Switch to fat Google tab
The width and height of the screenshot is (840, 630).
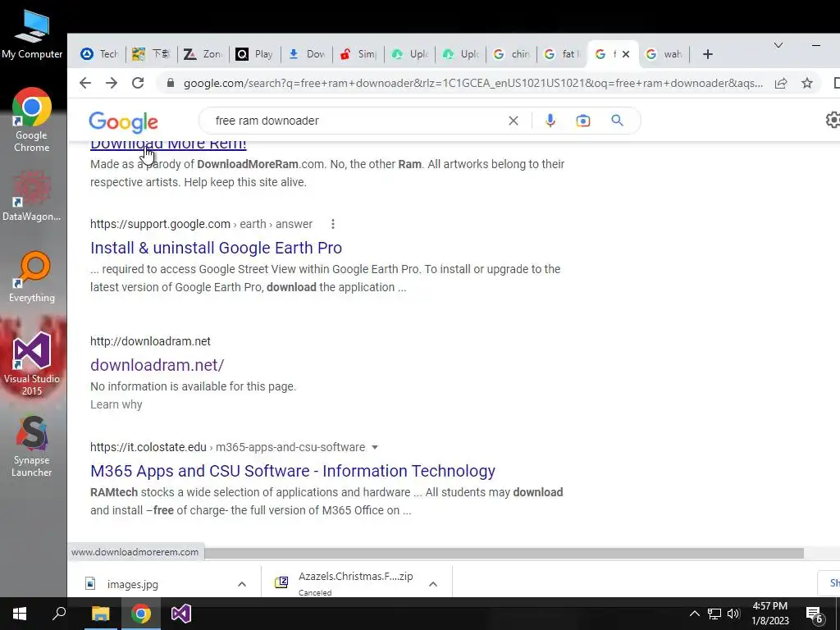(563, 54)
